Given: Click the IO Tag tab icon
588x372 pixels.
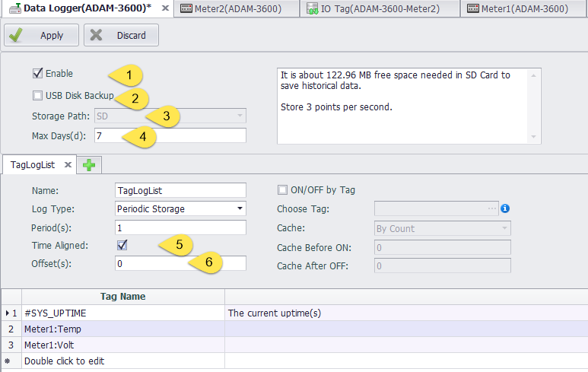Looking at the screenshot, I should click(313, 9).
